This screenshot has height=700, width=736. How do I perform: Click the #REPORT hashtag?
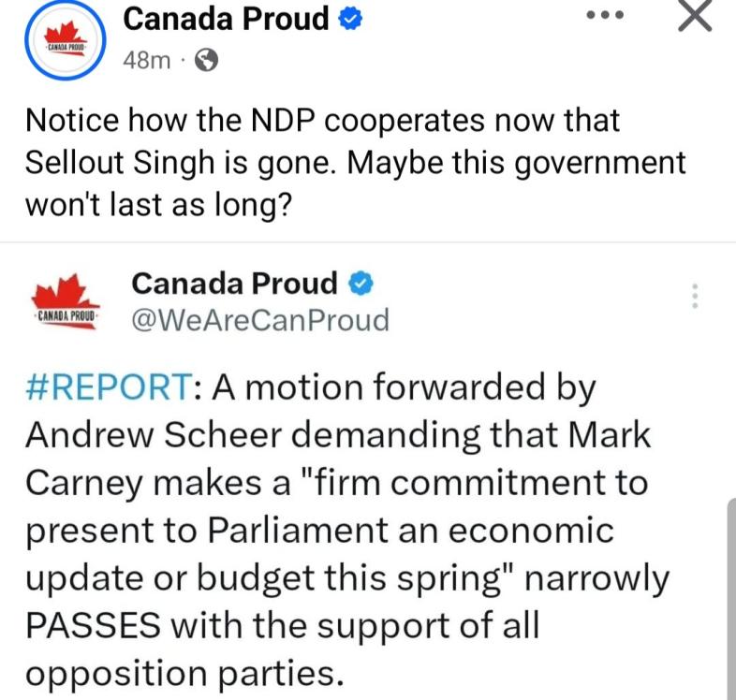[x=106, y=388]
